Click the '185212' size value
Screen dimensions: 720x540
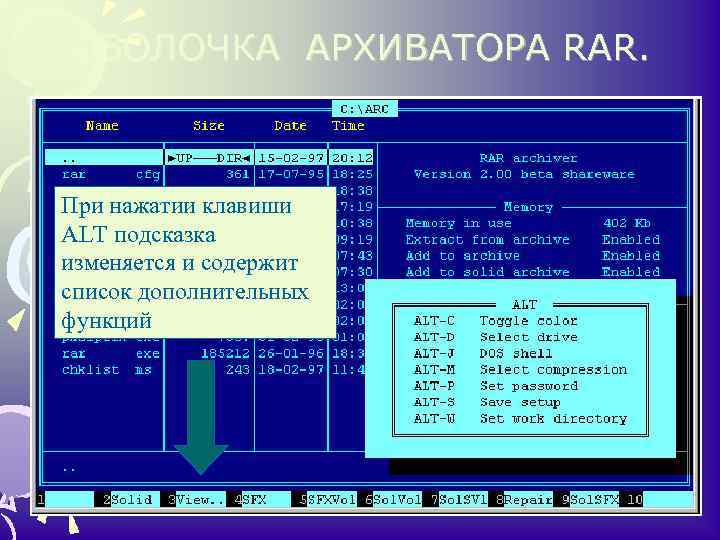coord(225,354)
